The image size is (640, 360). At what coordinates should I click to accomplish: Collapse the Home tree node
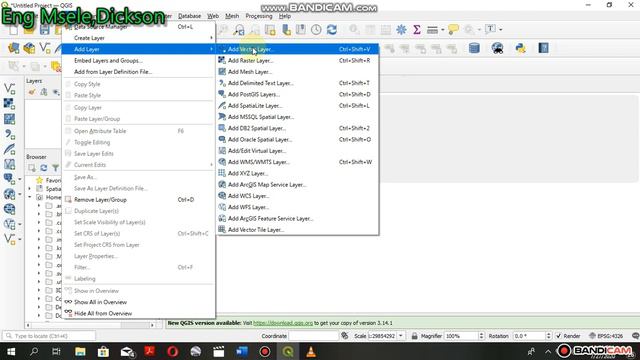(30, 197)
